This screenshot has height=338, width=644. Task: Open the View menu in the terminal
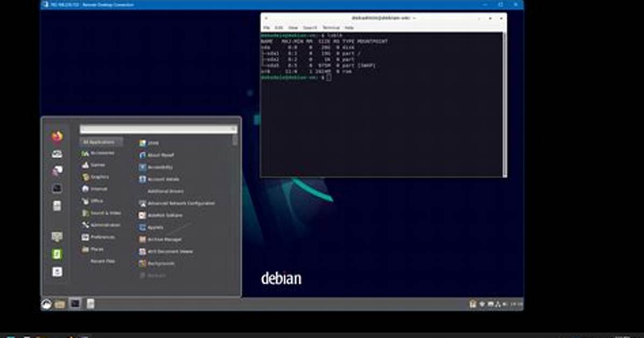(293, 28)
